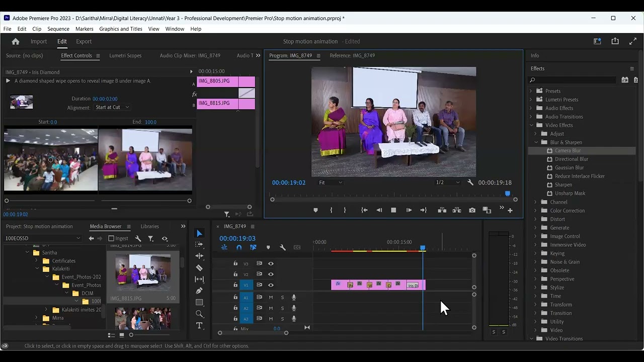Expand the Audio Effects folder

(x=530, y=108)
